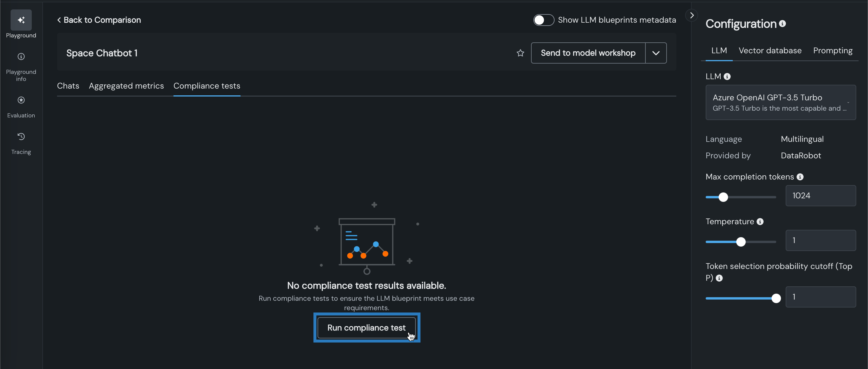Open the Azure OpenAI GPT-3.5 Turbo selector
This screenshot has width=868, height=369.
[x=780, y=102]
